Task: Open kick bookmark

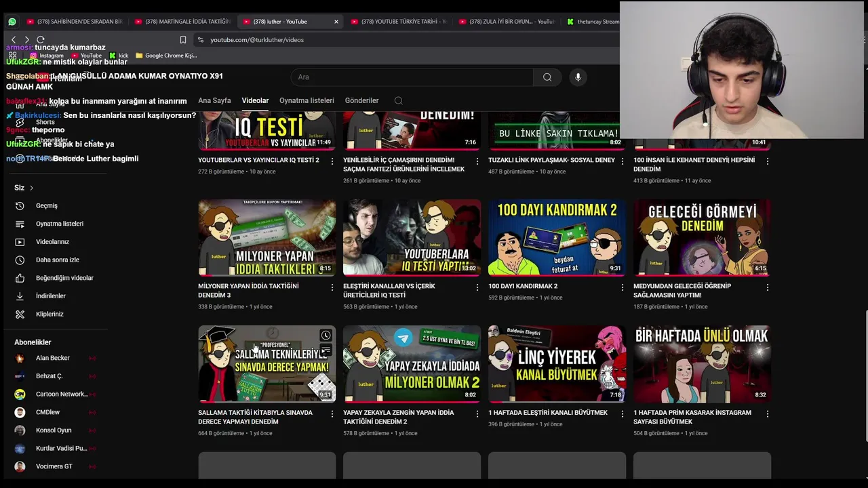Action: coord(119,56)
